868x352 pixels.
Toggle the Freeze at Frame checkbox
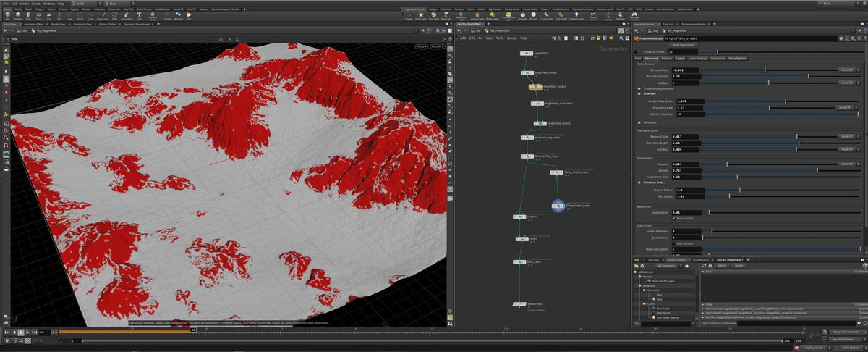(x=637, y=52)
